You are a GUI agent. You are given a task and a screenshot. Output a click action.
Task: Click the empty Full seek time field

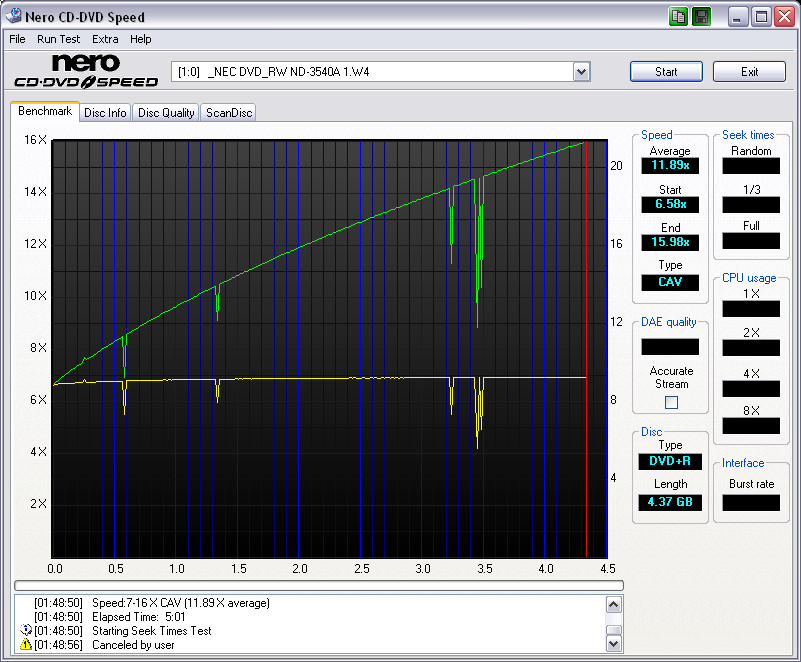(x=751, y=241)
